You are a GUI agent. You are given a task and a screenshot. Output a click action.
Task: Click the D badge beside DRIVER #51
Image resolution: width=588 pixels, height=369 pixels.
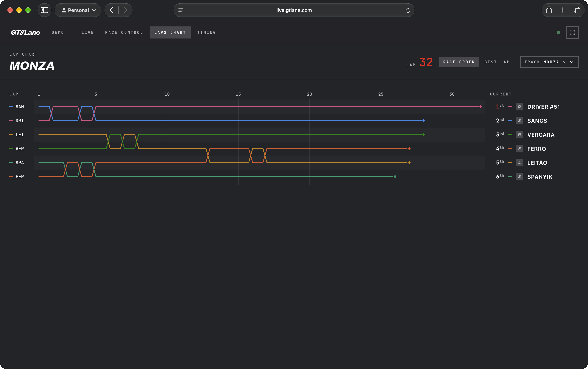click(519, 107)
